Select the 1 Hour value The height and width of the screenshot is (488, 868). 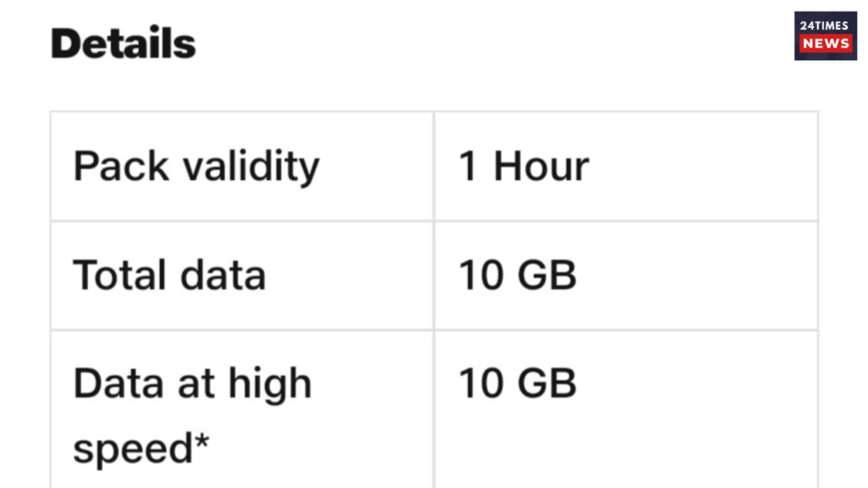coord(524,166)
